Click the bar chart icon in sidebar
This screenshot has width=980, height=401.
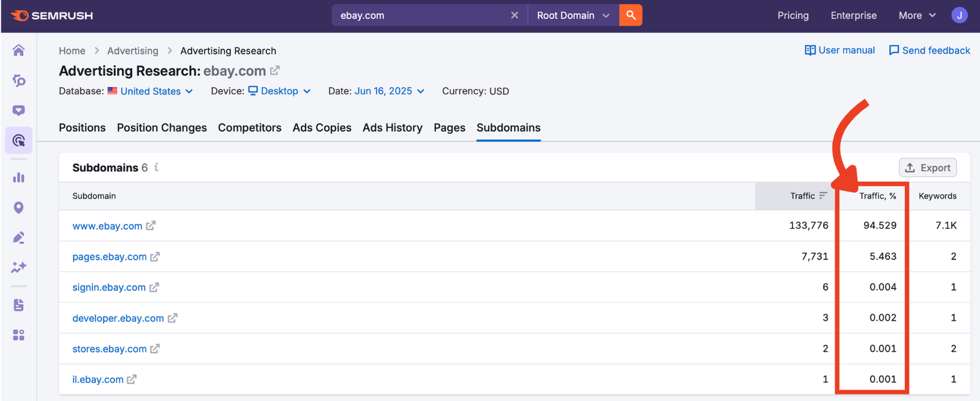click(x=18, y=178)
